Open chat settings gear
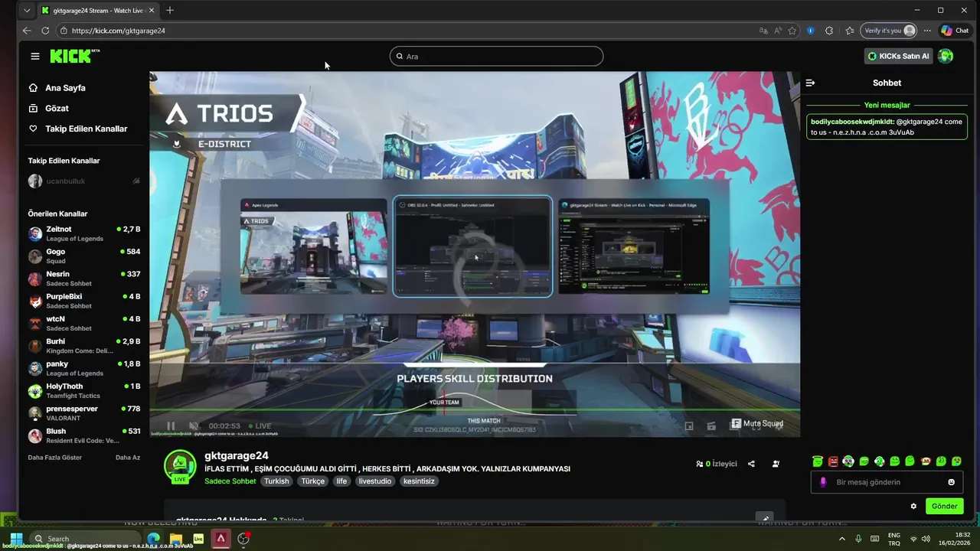This screenshot has height=551, width=980. coord(913,506)
